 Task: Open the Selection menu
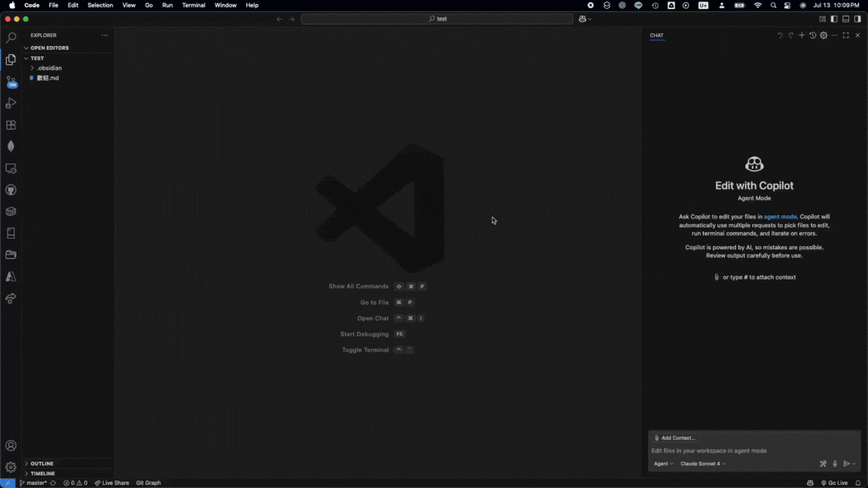point(100,5)
